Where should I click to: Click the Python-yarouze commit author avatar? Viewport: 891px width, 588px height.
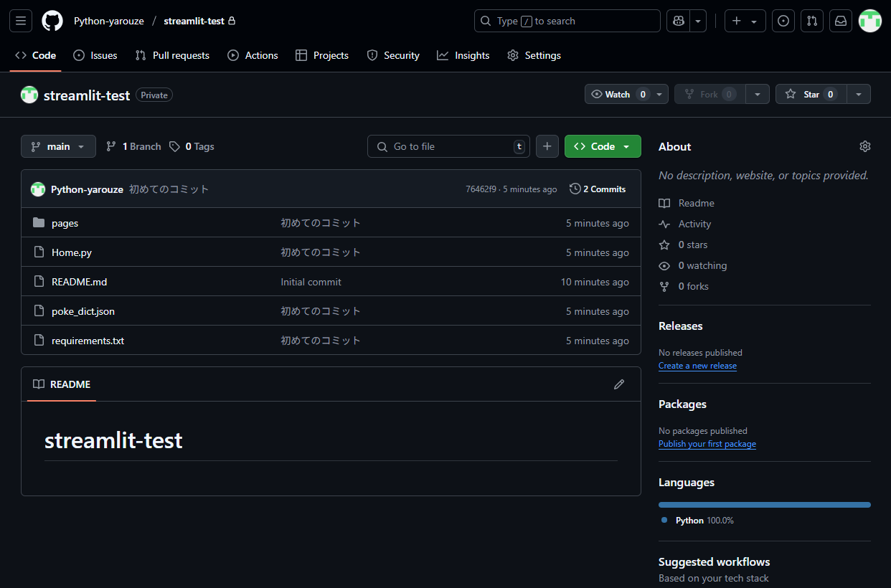(x=38, y=189)
